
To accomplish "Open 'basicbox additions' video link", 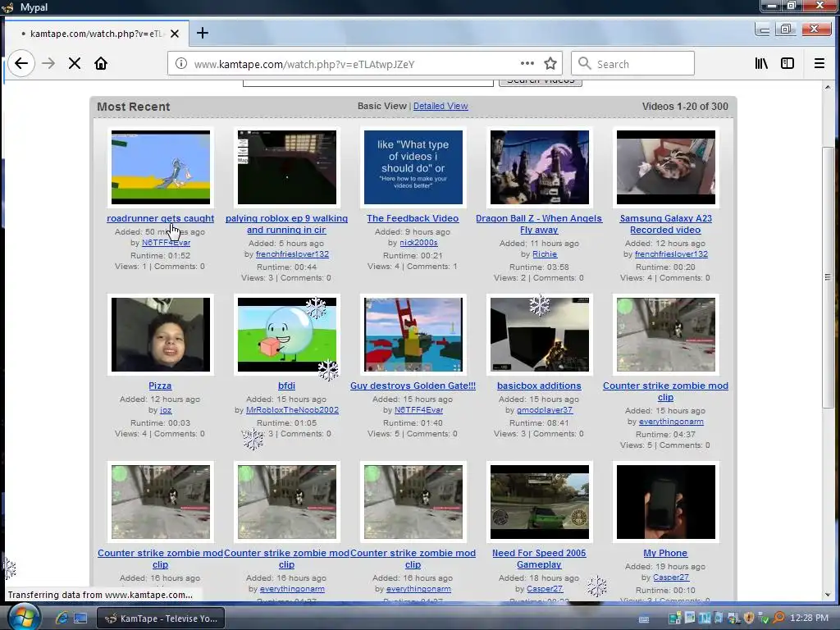I will click(x=539, y=386).
